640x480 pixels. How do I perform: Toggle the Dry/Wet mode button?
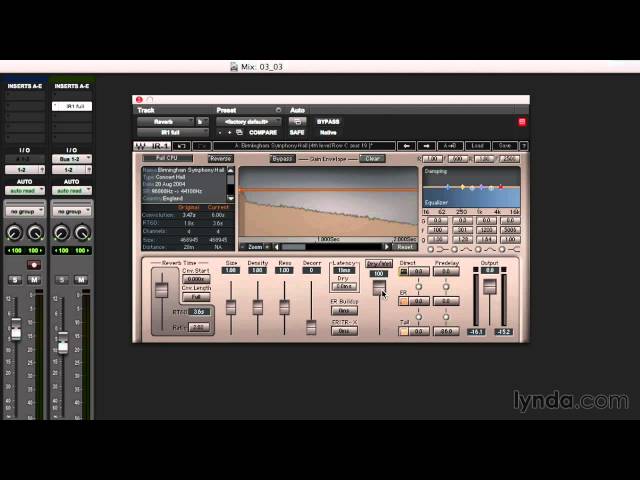pos(379,264)
